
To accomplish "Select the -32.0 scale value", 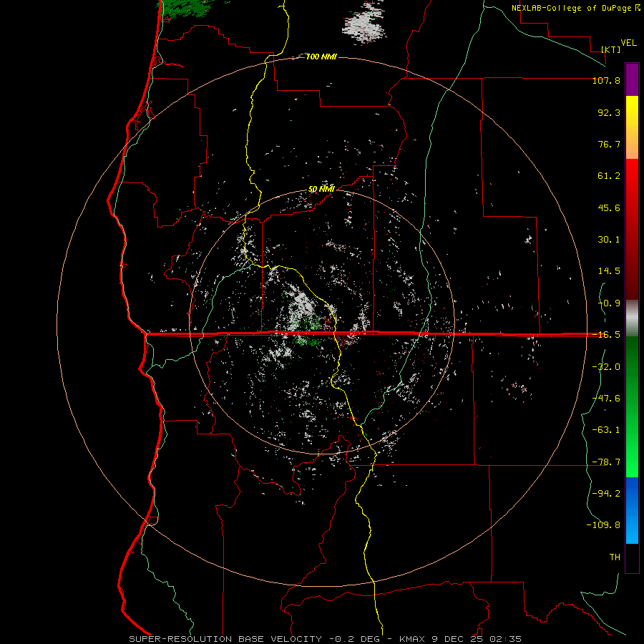I will (x=606, y=367).
